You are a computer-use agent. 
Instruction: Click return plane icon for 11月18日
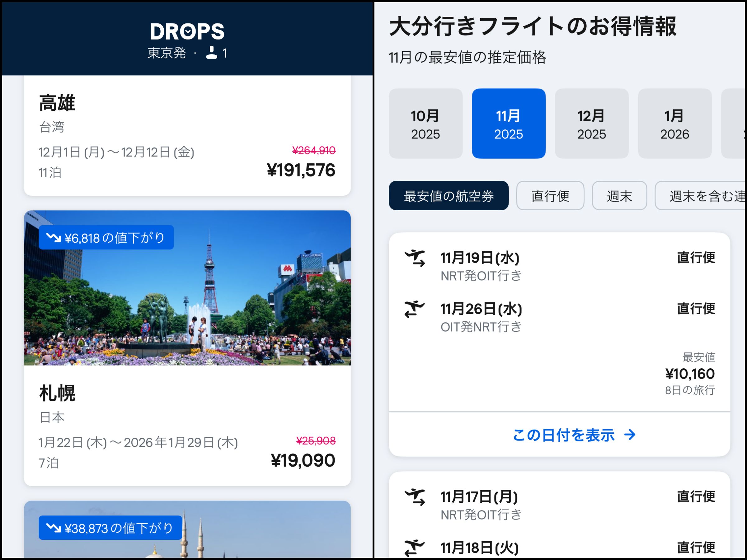414,548
